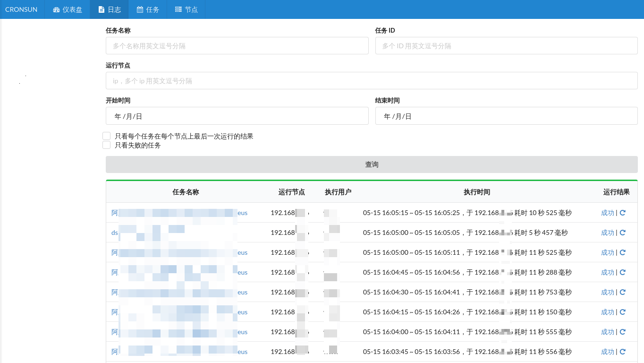Viewport: 644px width, 363px height.
Task: Open 成功 result for the 11 秒 555 毫秒 row
Action: [x=608, y=332]
